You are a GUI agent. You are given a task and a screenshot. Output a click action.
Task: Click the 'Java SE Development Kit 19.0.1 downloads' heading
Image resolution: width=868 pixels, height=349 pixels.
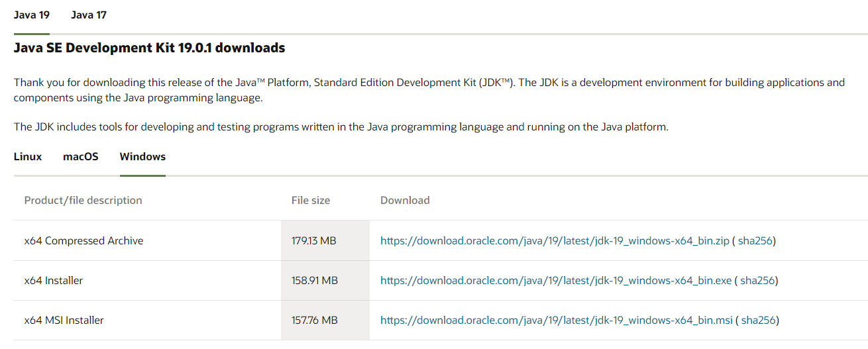tap(149, 48)
